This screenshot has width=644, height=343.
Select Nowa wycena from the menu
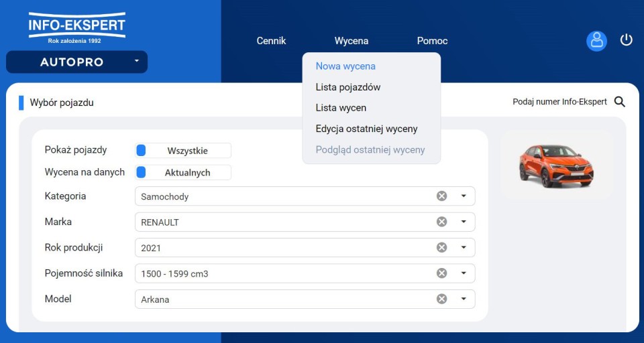click(x=345, y=66)
